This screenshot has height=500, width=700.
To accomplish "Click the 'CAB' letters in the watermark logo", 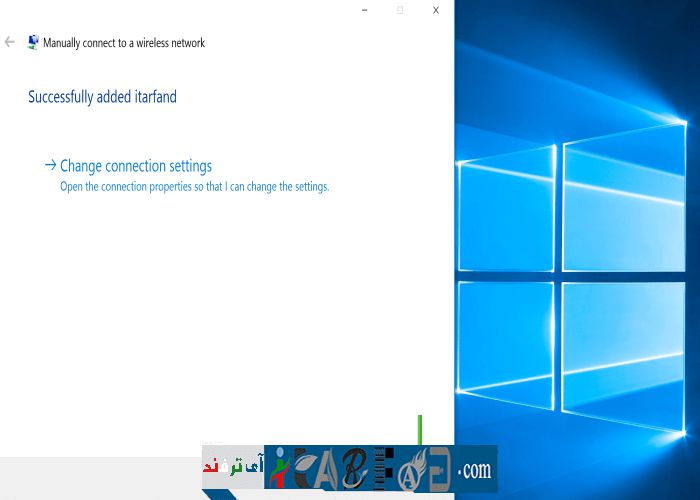I will (330, 468).
